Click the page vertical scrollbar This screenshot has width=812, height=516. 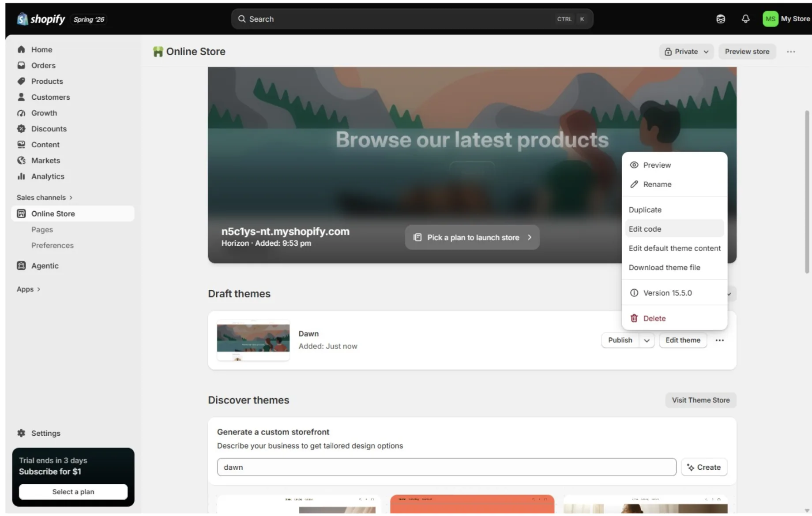click(x=807, y=192)
